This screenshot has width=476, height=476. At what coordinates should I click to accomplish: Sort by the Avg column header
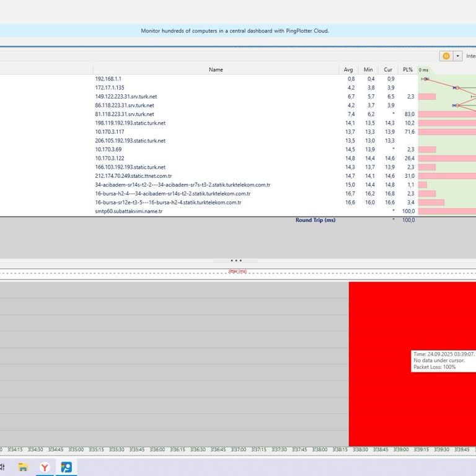click(349, 69)
